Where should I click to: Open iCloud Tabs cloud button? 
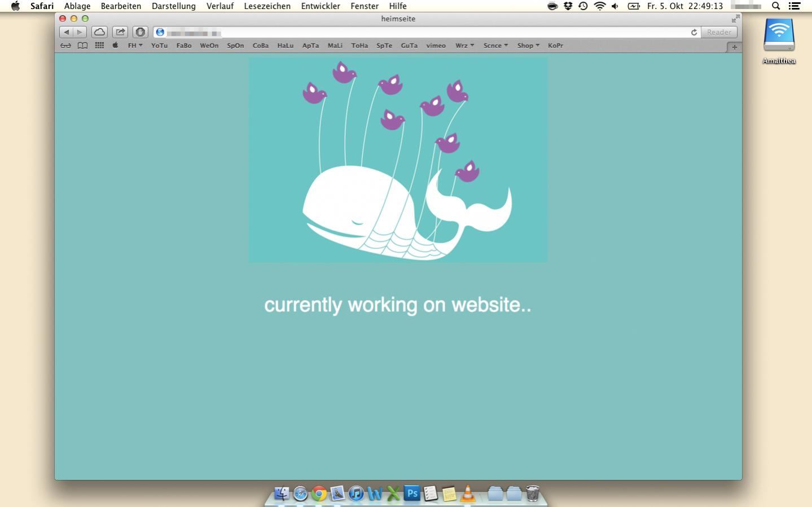tap(99, 32)
